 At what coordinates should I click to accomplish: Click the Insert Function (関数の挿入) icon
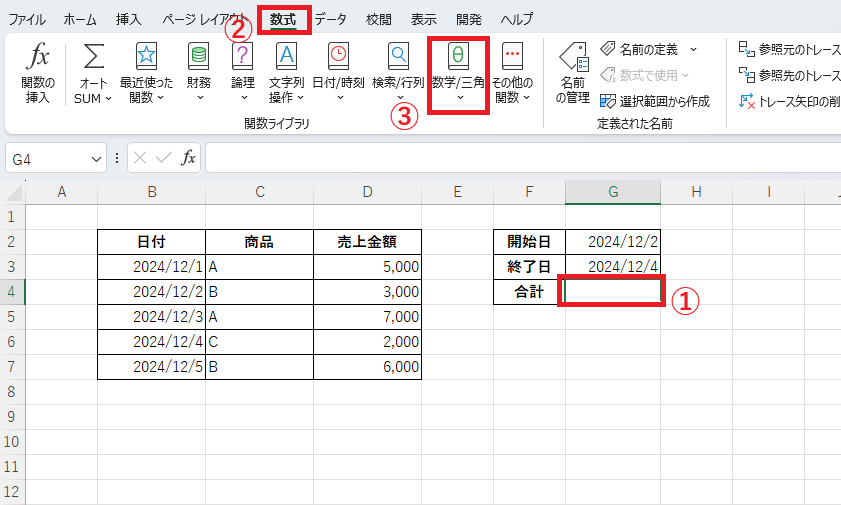click(38, 73)
